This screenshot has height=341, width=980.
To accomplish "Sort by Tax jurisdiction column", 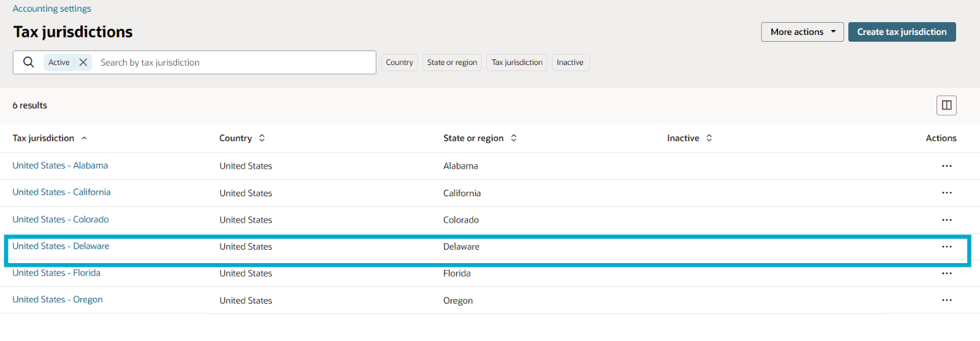I will point(50,138).
